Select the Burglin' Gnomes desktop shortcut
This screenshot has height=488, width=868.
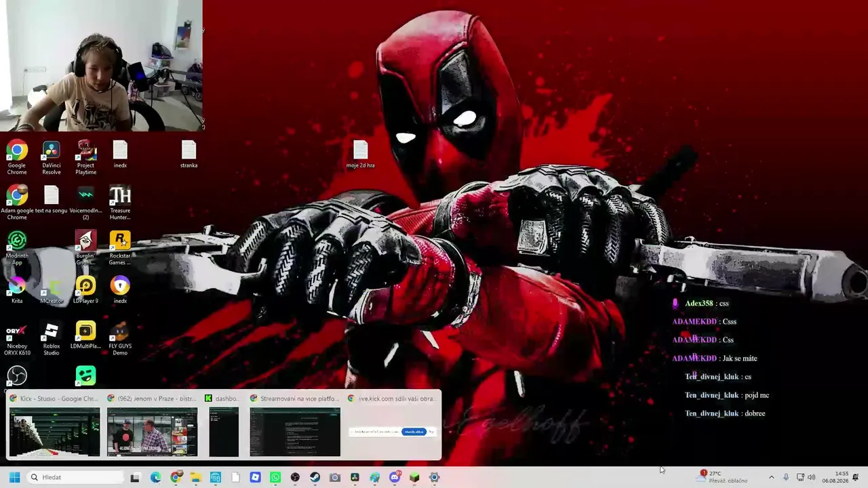85,248
